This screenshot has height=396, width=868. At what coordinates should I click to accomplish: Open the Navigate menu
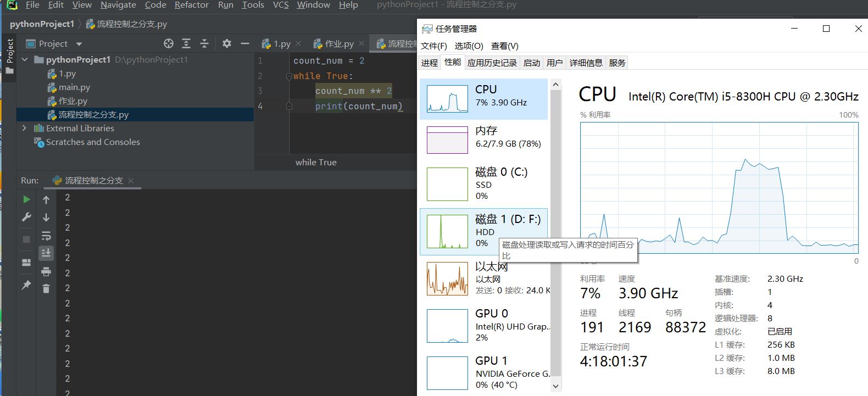click(x=118, y=5)
